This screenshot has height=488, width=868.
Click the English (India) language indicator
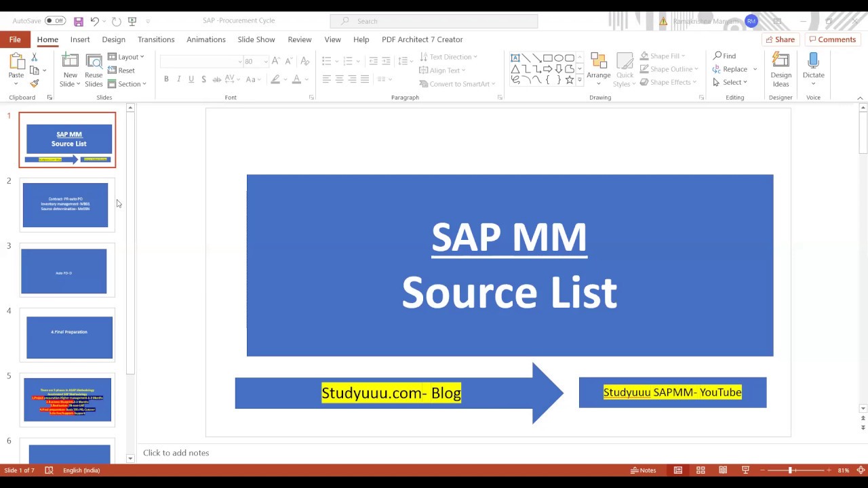tap(81, 470)
